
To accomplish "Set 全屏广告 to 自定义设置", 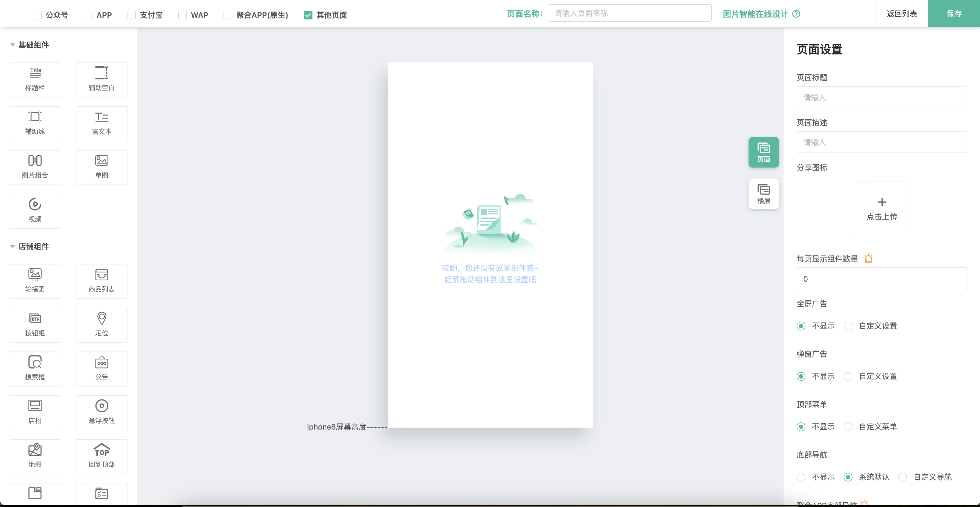I will click(848, 326).
